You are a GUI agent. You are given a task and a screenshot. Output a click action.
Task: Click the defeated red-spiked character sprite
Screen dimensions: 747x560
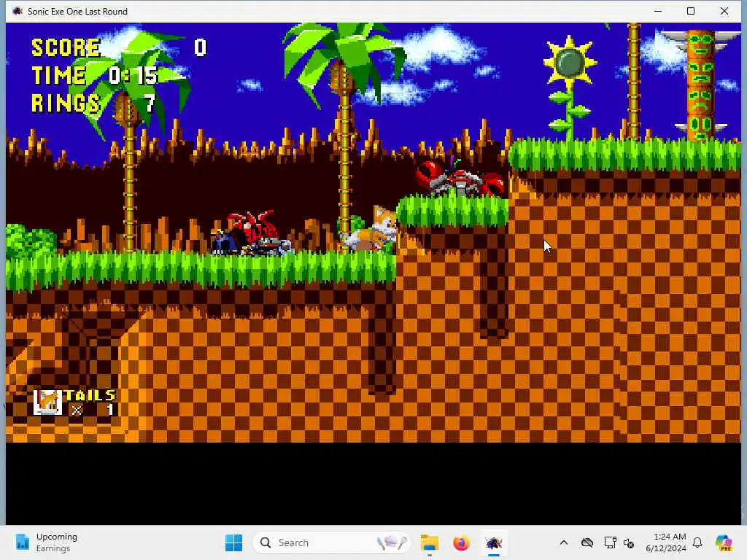pyautogui.click(x=252, y=233)
